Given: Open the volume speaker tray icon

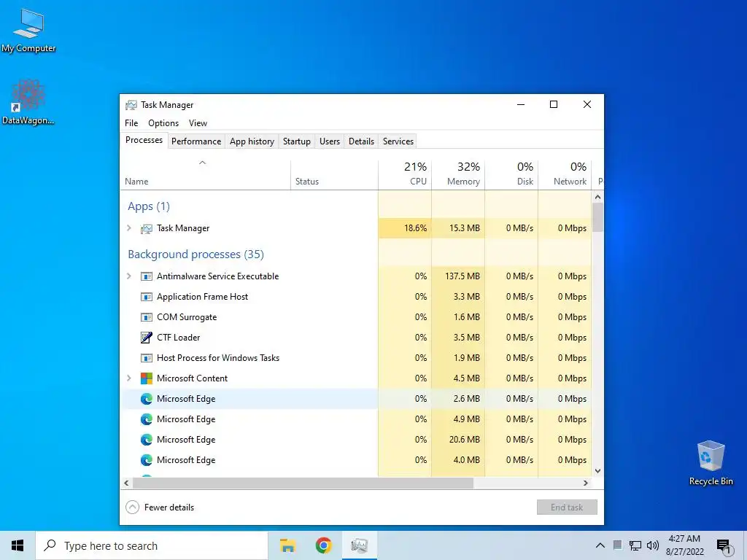Looking at the screenshot, I should coord(653,545).
